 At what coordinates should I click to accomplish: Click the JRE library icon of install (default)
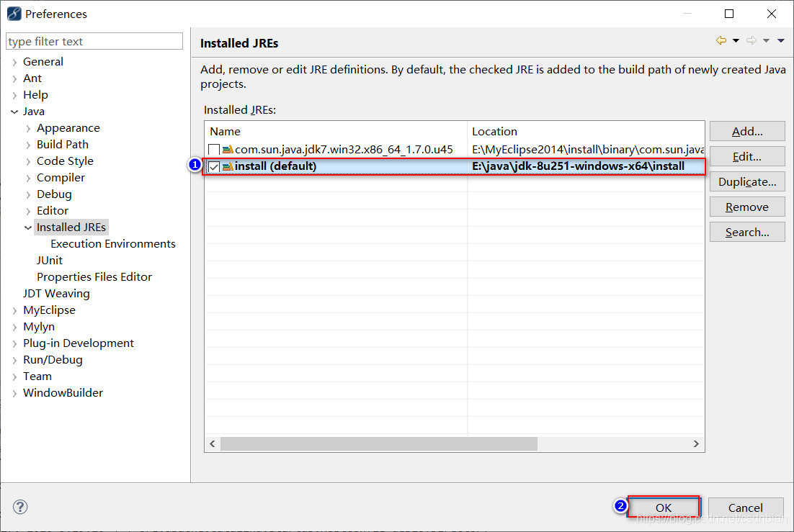tap(228, 166)
